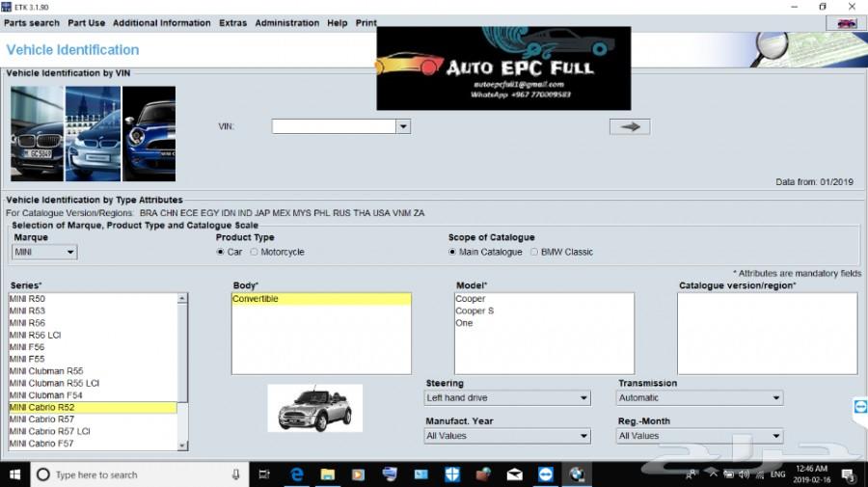
Task: Click the language flag icon top right
Action: [x=846, y=23]
